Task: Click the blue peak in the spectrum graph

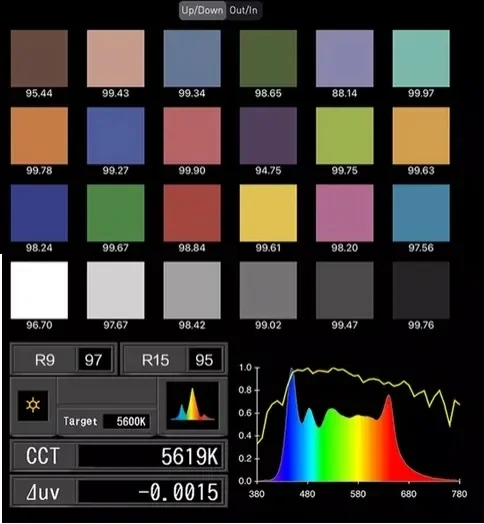Action: pos(291,384)
